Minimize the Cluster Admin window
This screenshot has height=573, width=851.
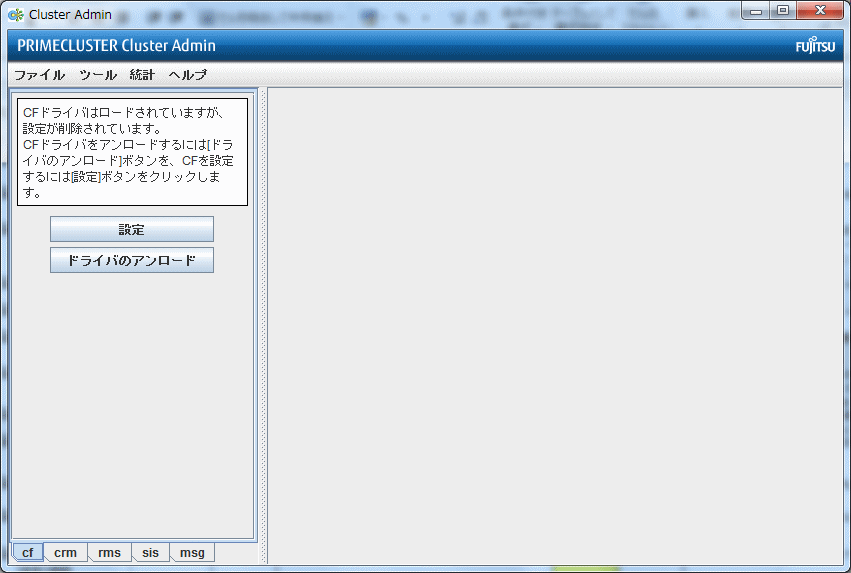tap(755, 10)
